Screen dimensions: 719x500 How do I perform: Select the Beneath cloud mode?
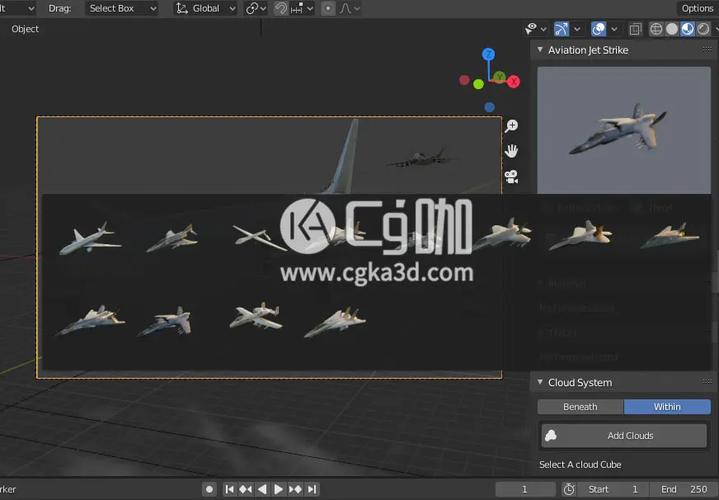click(x=580, y=407)
